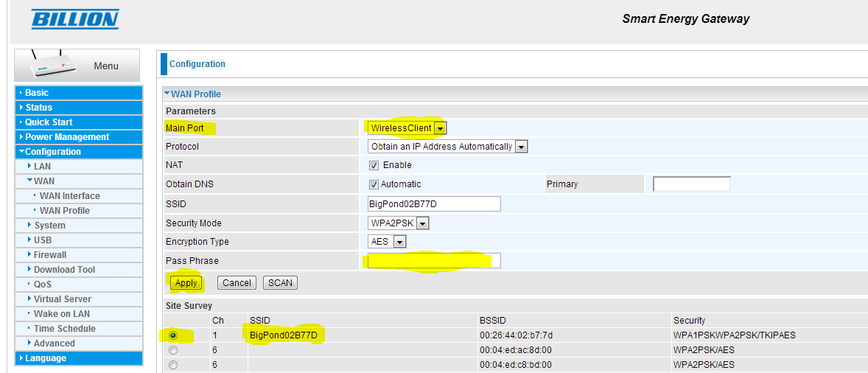
Task: Collapse the WAN Profile section arrow
Action: tap(167, 94)
